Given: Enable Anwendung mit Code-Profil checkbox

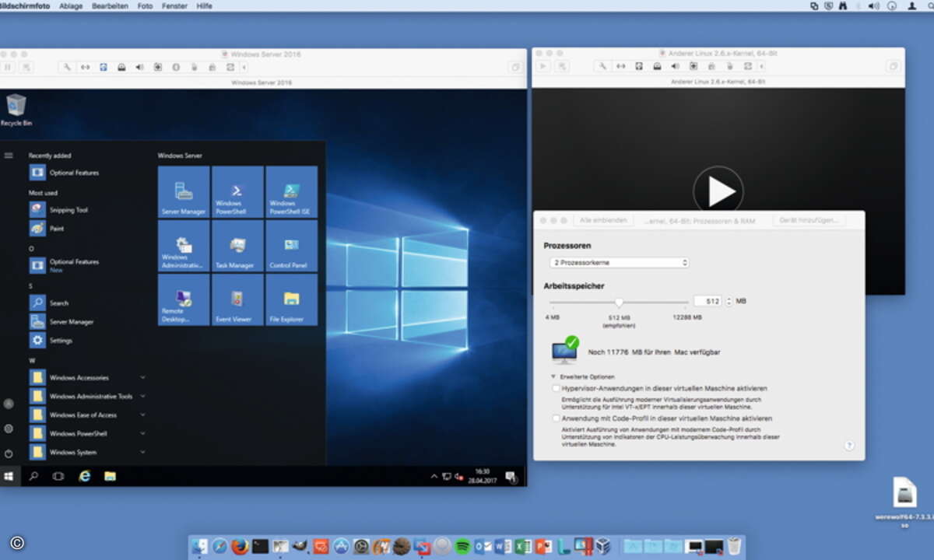Looking at the screenshot, I should [556, 418].
